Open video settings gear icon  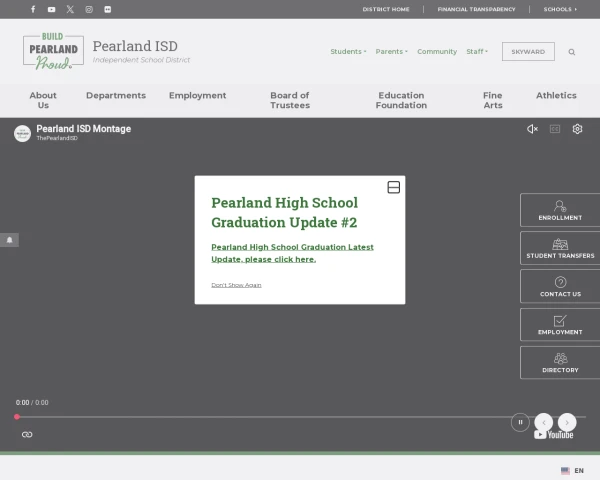577,129
